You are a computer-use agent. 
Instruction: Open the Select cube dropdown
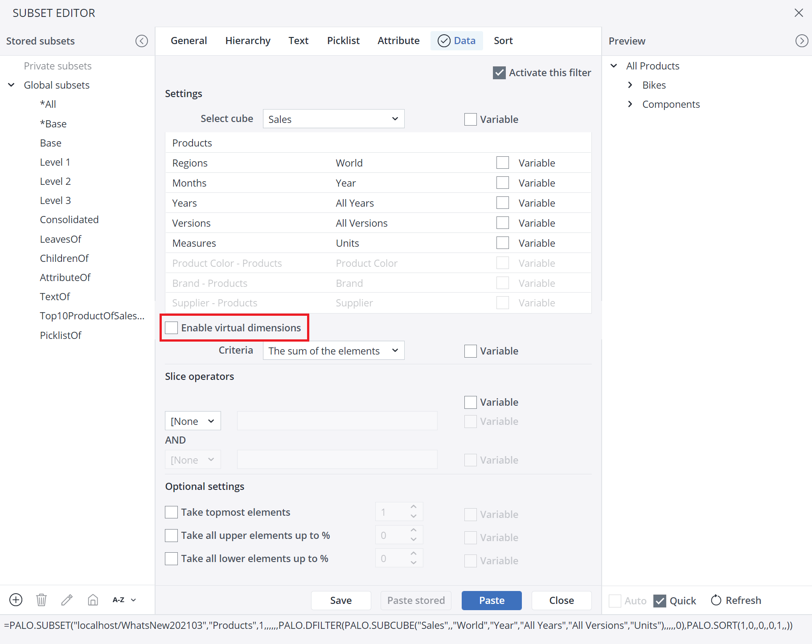tap(334, 119)
